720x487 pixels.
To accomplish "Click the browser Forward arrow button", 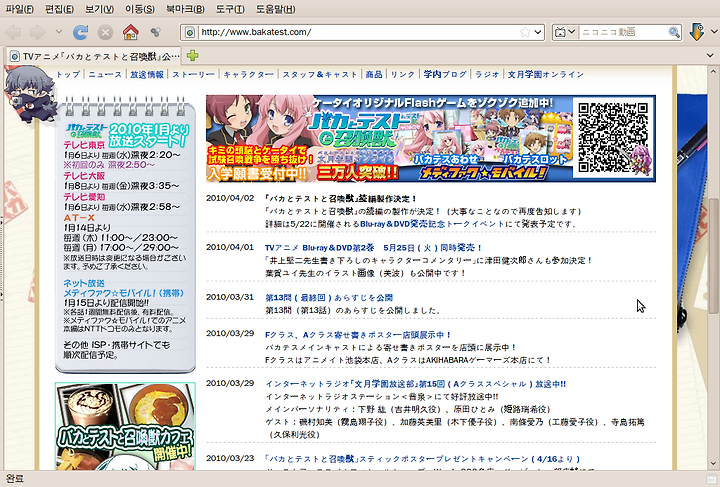I will coord(37,32).
